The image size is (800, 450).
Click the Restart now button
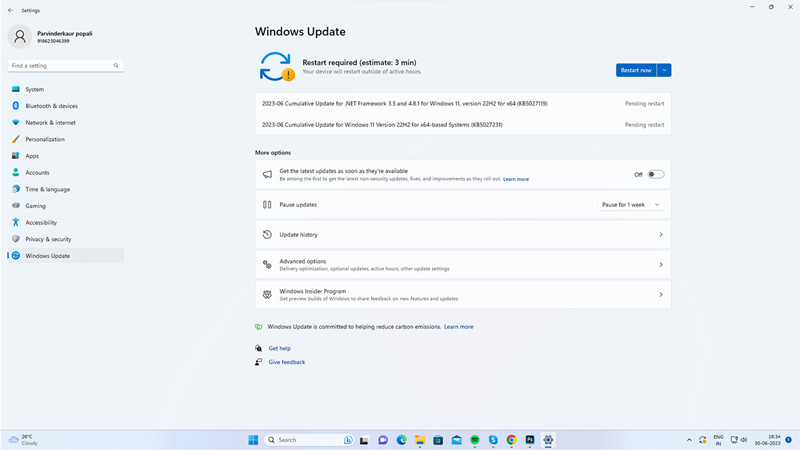pos(636,70)
